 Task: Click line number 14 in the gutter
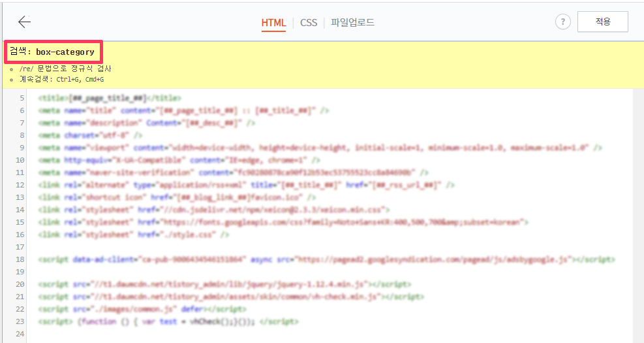click(20, 210)
